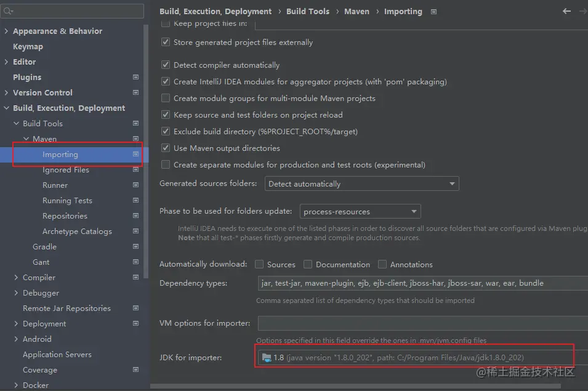Toggle Exclude build directory checkbox
The height and width of the screenshot is (391, 588).
point(166,131)
